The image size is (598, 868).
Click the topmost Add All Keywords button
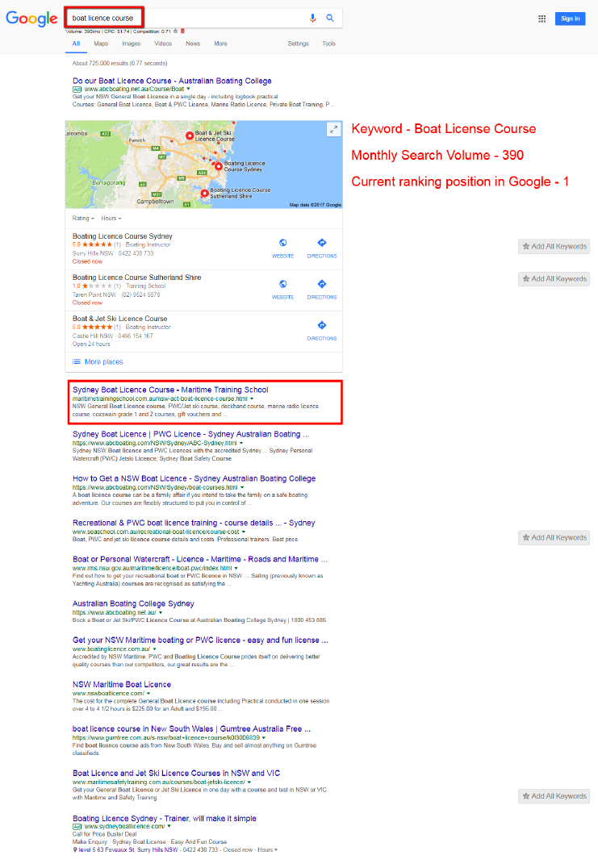click(554, 246)
